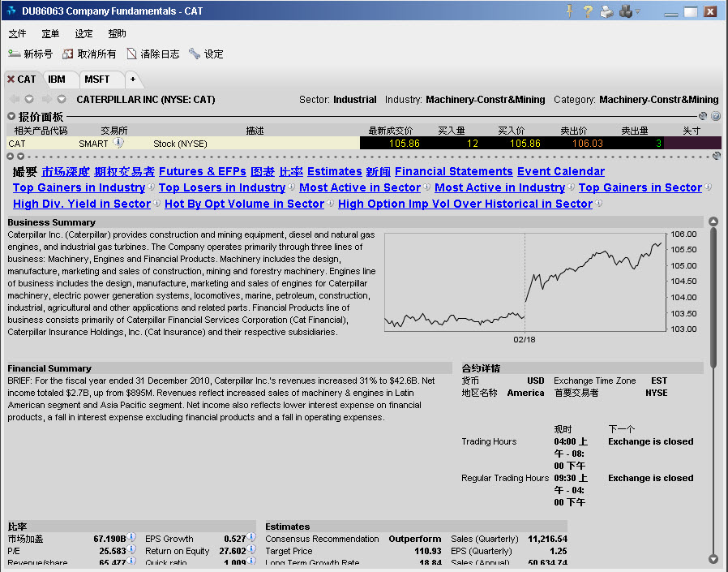This screenshot has height=572, width=728.
Task: Close the CAT tab with x icon
Action: pos(11,80)
